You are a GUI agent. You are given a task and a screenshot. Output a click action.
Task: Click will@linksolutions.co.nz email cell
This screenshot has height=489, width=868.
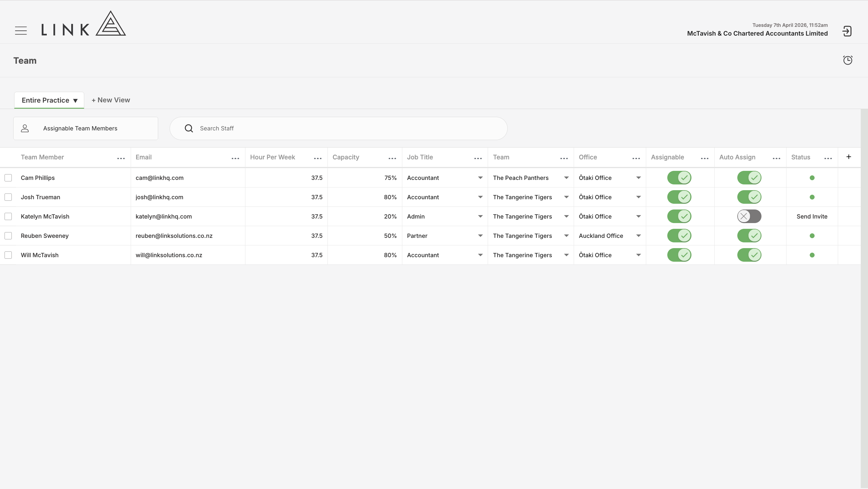(x=188, y=255)
